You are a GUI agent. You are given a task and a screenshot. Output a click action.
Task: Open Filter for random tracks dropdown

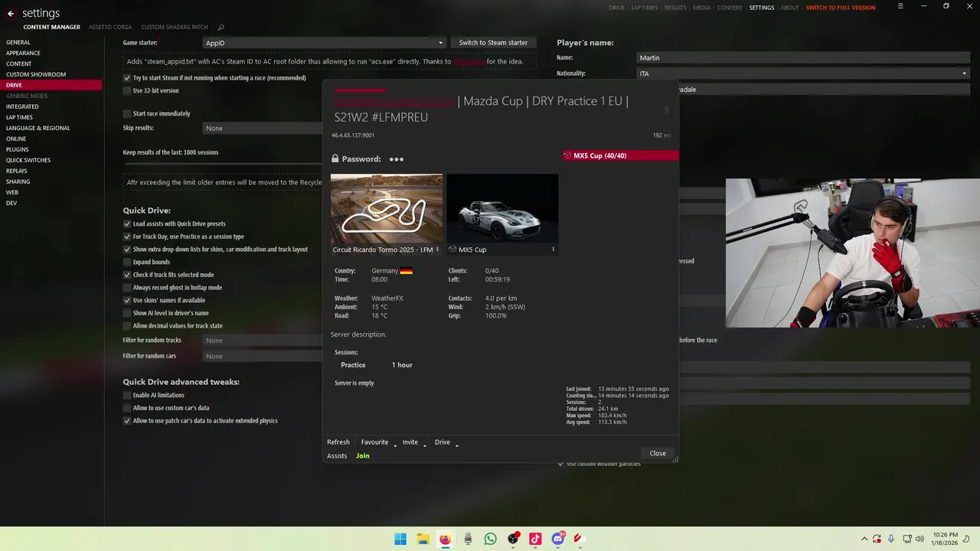(263, 341)
